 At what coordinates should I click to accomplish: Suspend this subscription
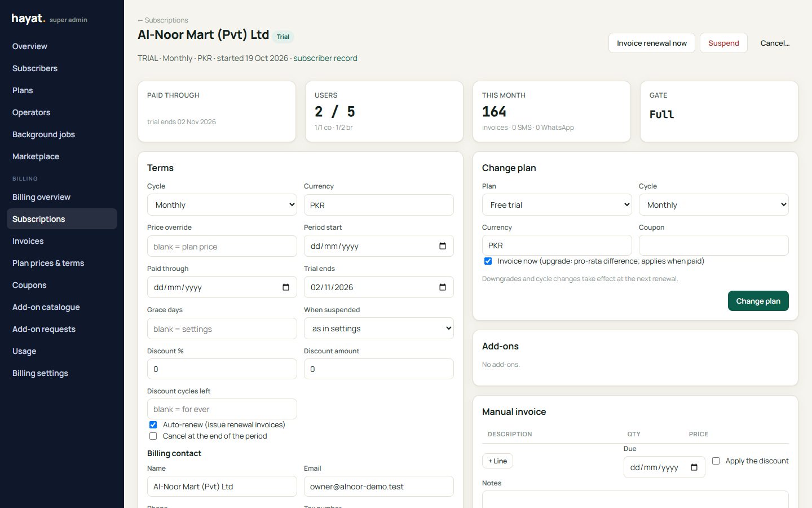723,43
